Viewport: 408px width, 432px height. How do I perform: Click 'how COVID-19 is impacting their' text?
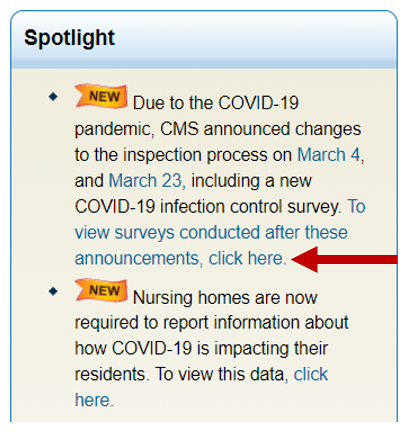(x=201, y=349)
